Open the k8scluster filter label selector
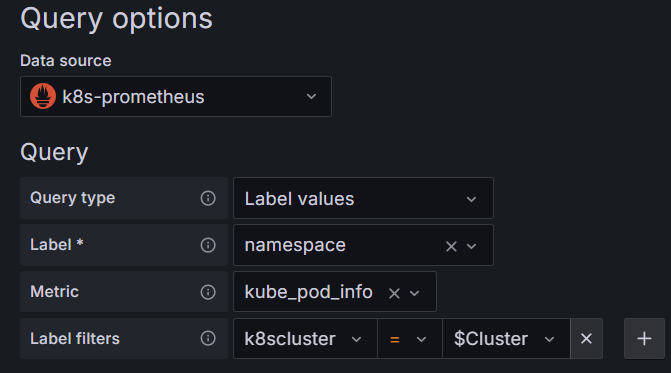Image resolution: width=671 pixels, height=373 pixels. coord(305,338)
